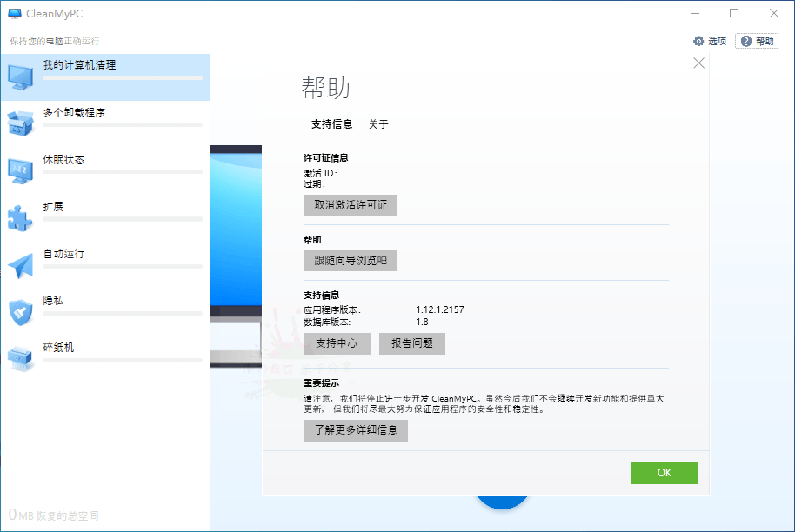Viewport: 795px width, 532px height.
Task: Select the 多个卸载程序 uninstaller icon in sidebar
Action: 20,123
